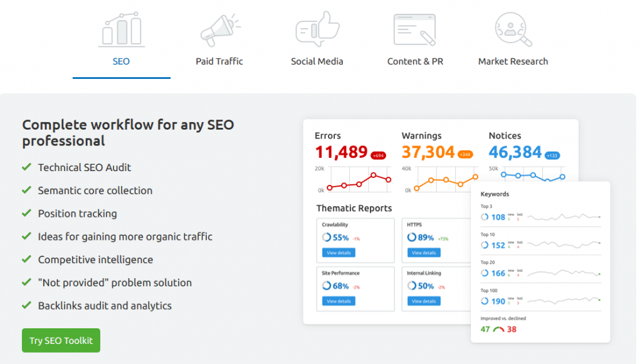Click the checkmark beside Backlinks audit and analytics
The width and height of the screenshot is (642, 364).
[26, 306]
